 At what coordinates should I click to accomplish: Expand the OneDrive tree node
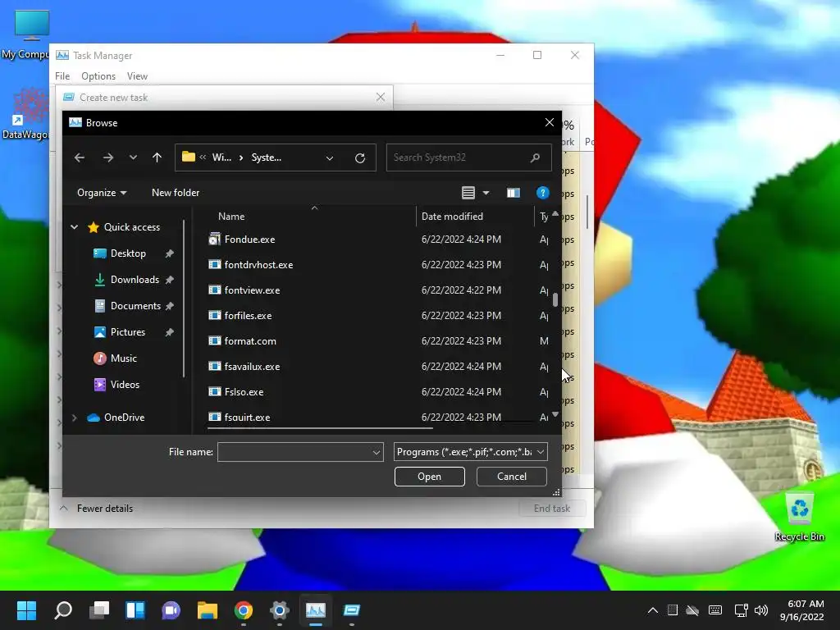pos(74,418)
